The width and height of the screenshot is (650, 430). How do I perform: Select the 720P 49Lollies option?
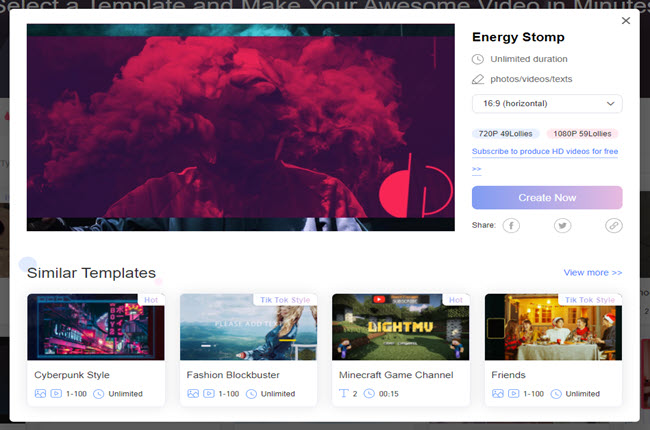pos(506,134)
